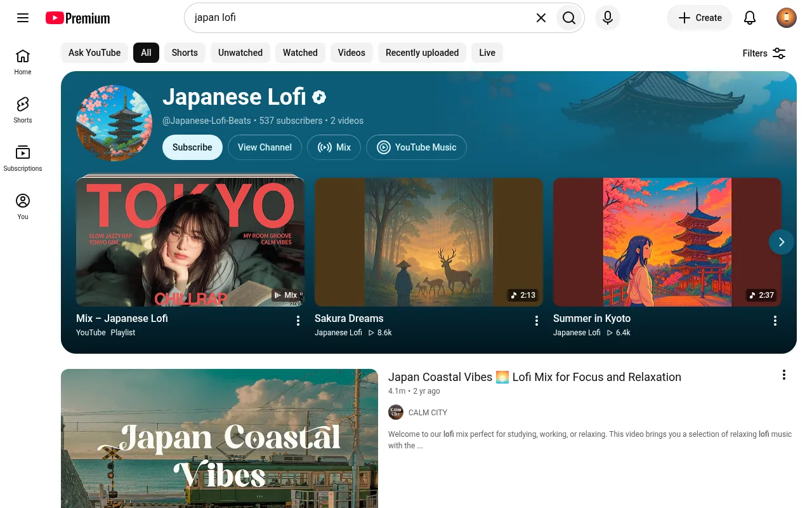Open the hamburger guide menu
The width and height of the screenshot is (812, 508).
coord(23,18)
